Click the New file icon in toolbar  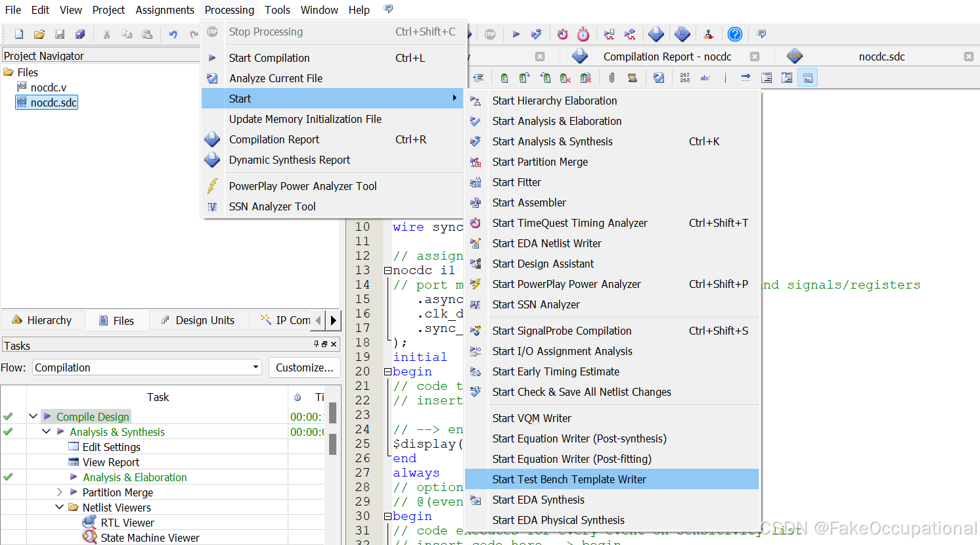point(19,34)
